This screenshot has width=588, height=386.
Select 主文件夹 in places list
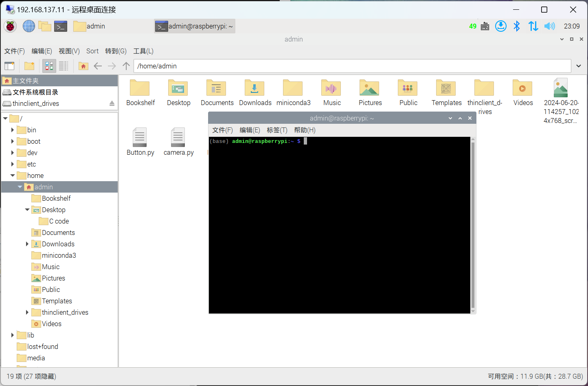click(59, 81)
